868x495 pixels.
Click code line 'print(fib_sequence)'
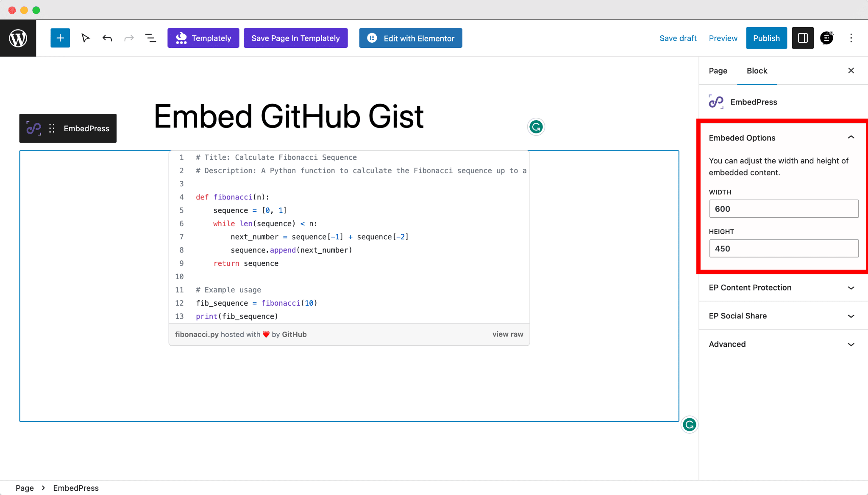coord(237,316)
